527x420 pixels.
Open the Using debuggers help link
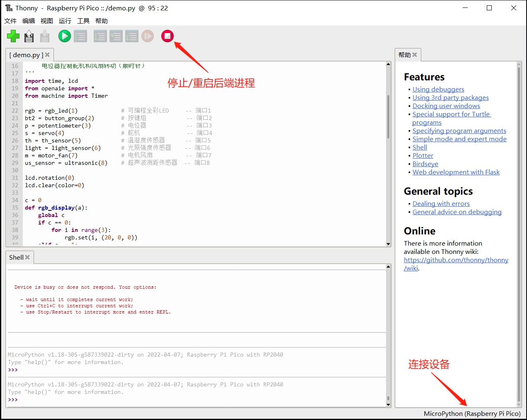tap(438, 89)
